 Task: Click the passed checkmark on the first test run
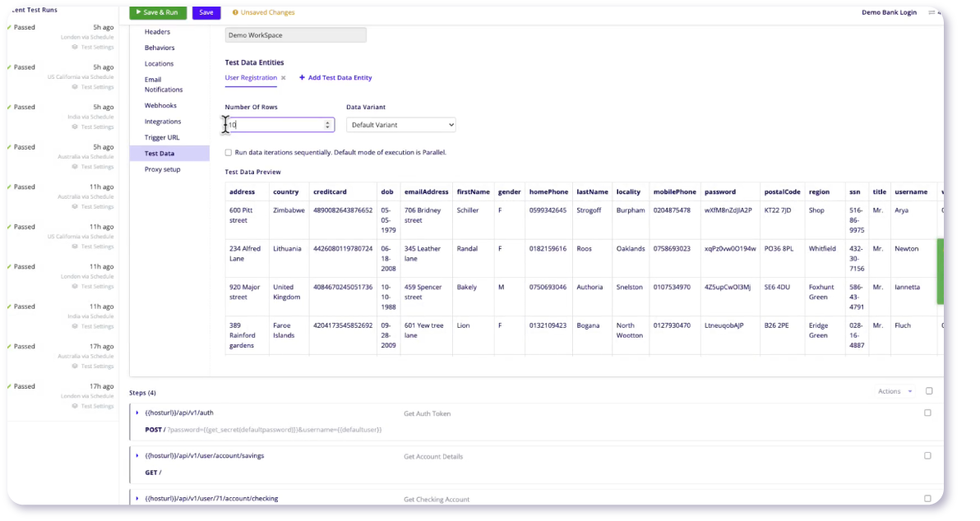click(9, 27)
